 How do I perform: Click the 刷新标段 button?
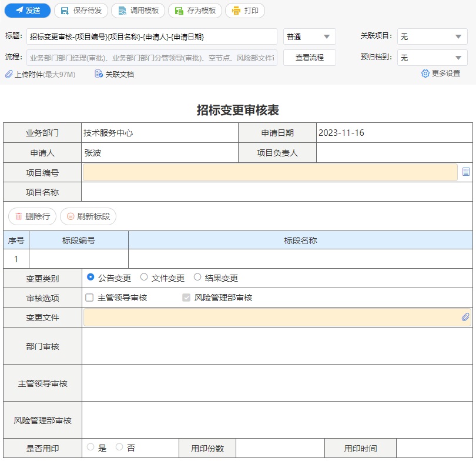[88, 216]
